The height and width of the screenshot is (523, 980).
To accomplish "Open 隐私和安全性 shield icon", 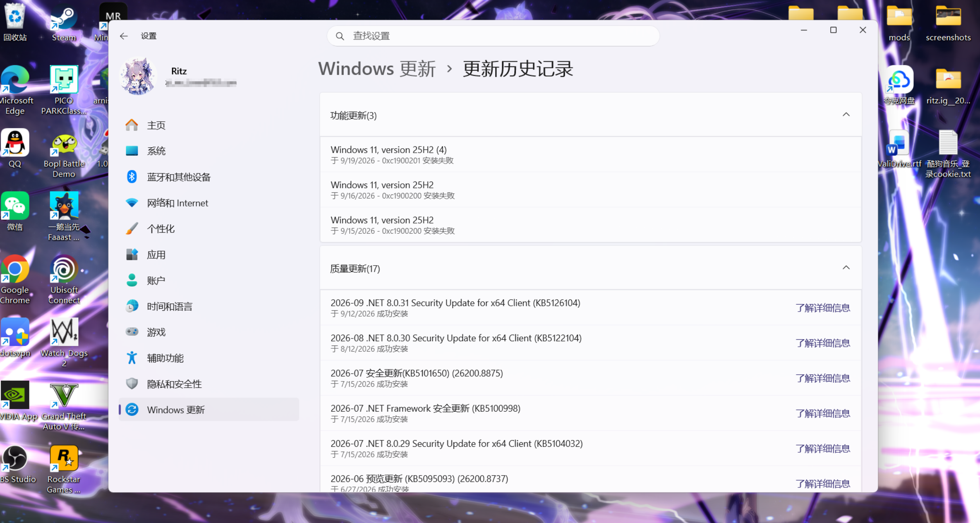I will (132, 384).
